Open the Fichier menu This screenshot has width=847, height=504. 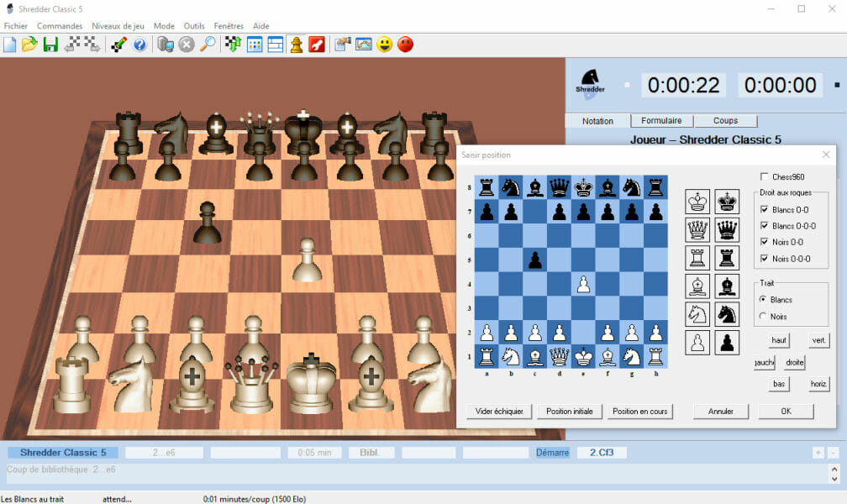16,26
